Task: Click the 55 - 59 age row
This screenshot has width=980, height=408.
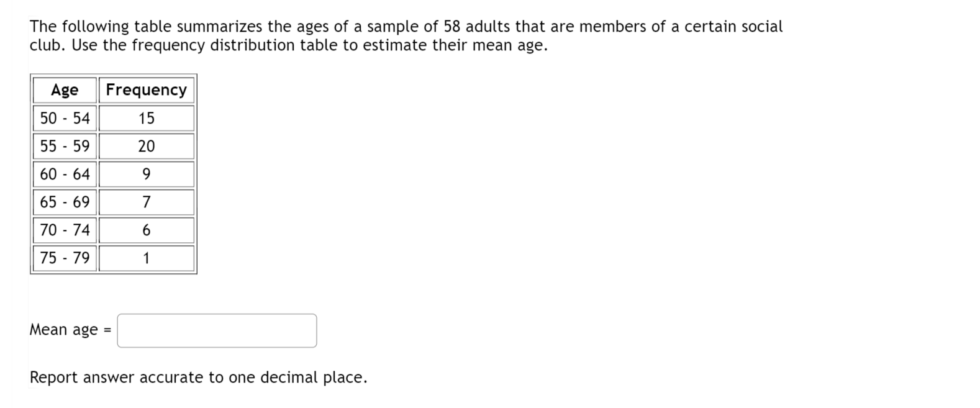Action: tap(64, 146)
